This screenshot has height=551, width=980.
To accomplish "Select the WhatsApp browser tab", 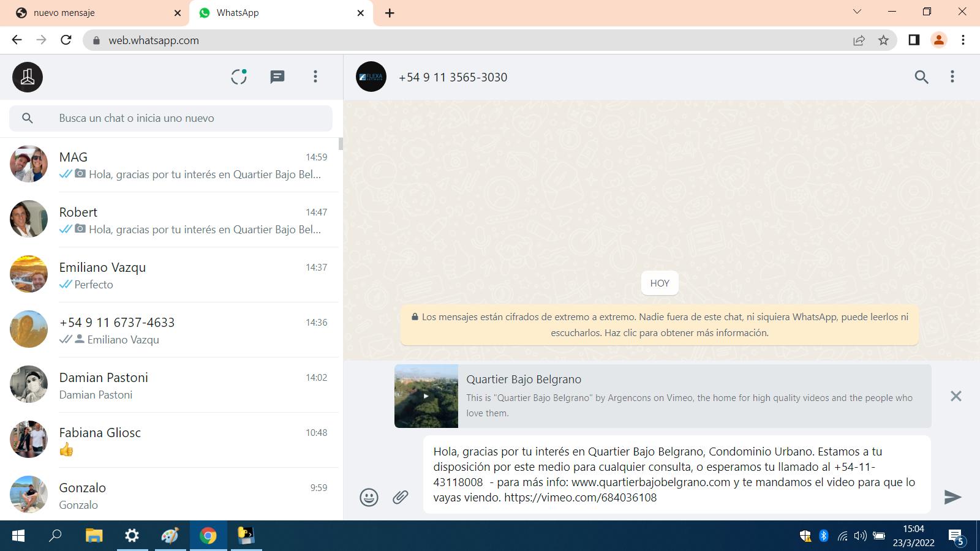I will click(281, 13).
